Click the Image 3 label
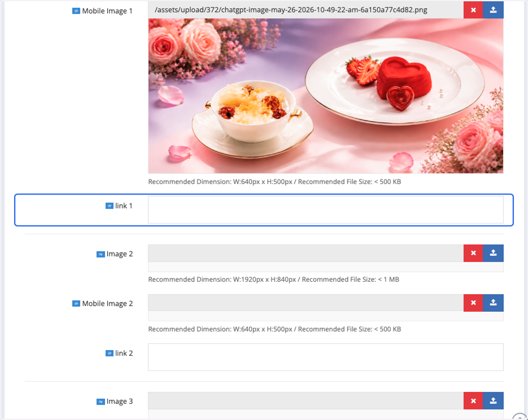 (x=119, y=402)
